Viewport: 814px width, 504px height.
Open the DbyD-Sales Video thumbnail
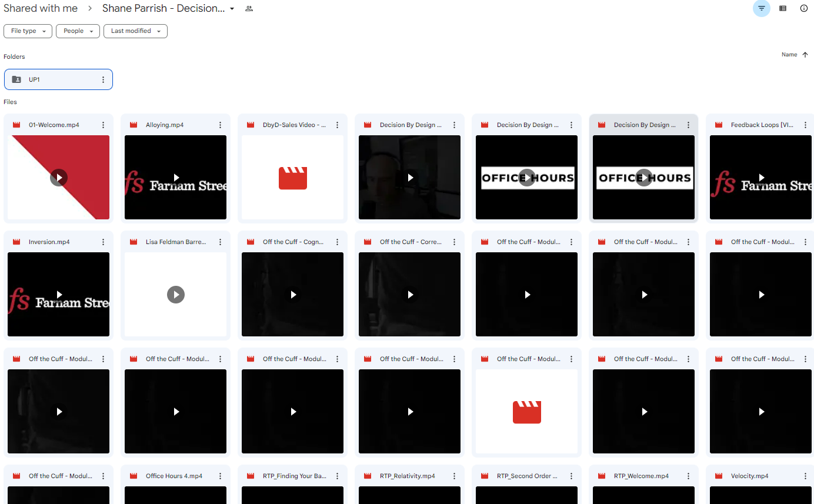(x=292, y=177)
